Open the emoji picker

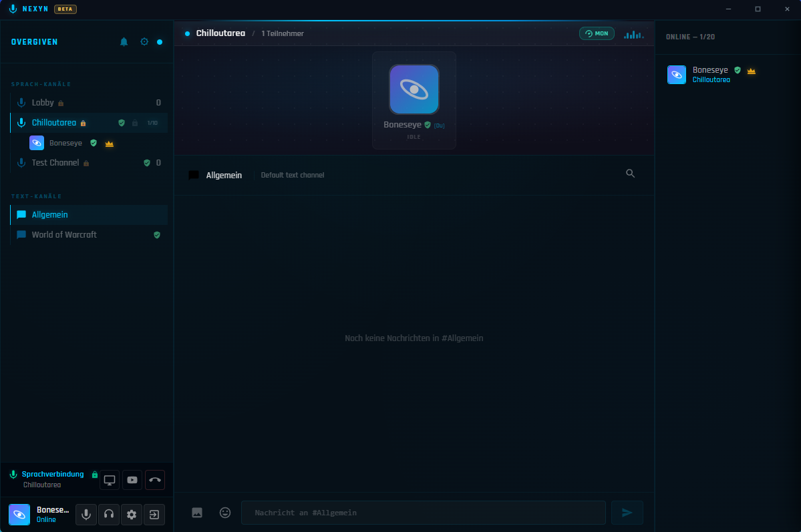coord(225,513)
